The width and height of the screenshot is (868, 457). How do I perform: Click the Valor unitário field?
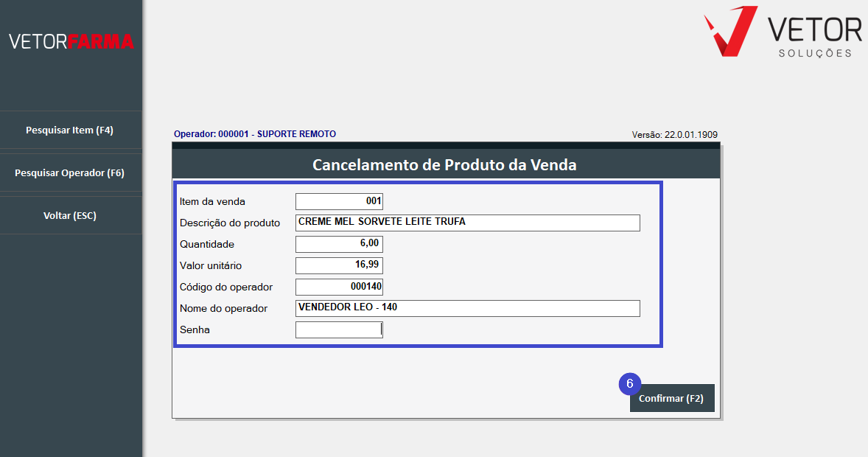pos(340,265)
